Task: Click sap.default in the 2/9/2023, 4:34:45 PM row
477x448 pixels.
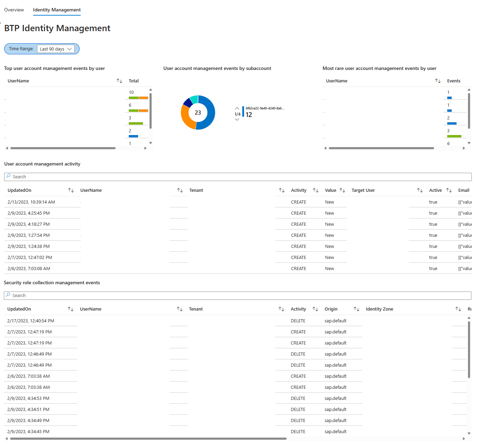Action: (335, 431)
